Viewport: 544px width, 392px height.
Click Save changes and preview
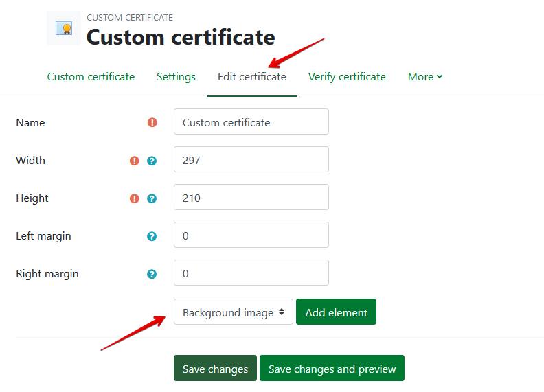pyautogui.click(x=332, y=369)
